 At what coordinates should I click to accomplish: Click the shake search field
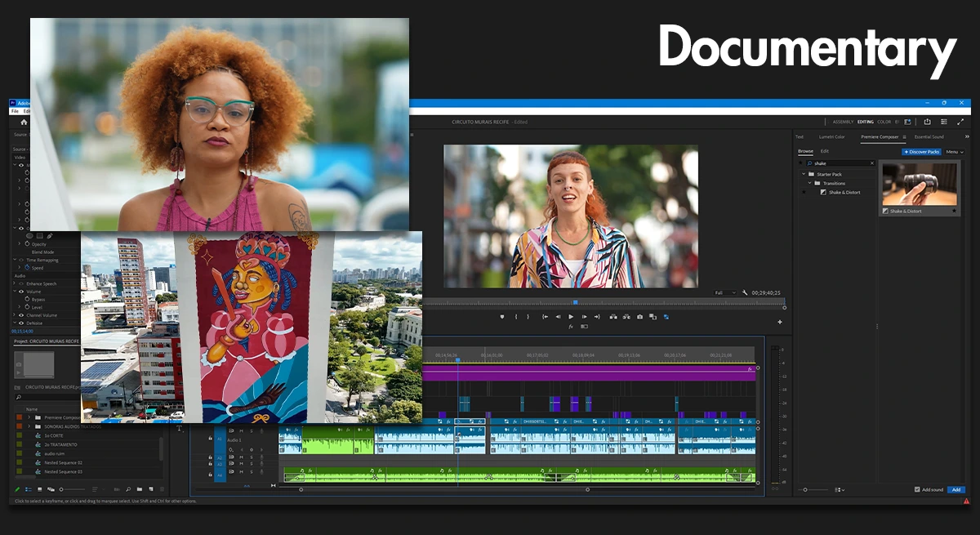(x=841, y=163)
